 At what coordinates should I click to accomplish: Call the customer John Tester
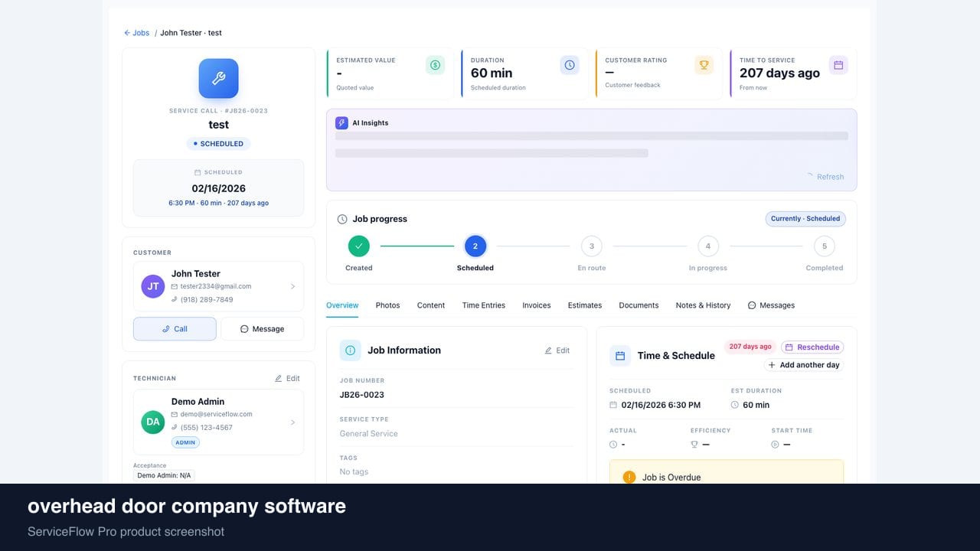coord(175,329)
